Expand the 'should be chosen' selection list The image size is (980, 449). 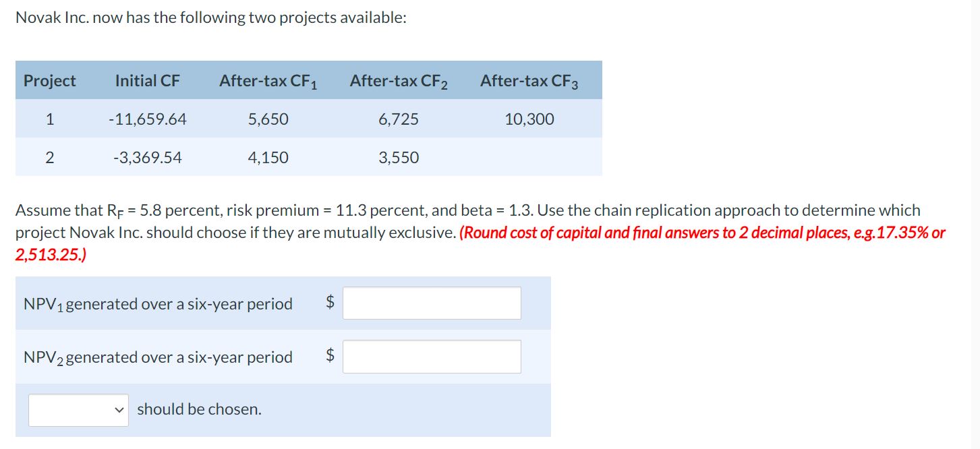(x=78, y=409)
